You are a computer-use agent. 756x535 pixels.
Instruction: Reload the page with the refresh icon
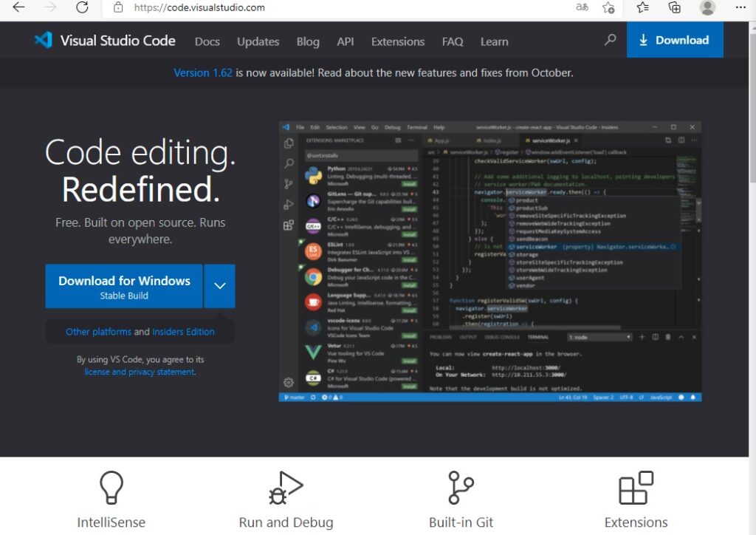[82, 7]
